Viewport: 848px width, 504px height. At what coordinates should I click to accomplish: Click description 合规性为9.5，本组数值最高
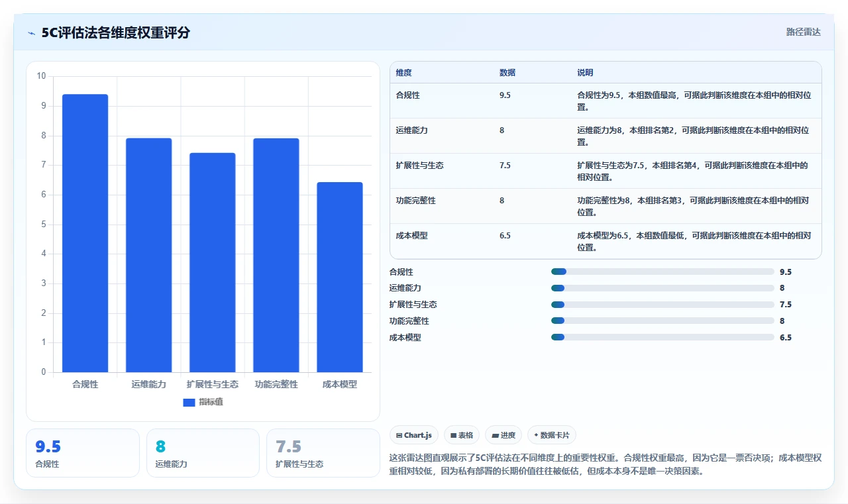point(694,101)
